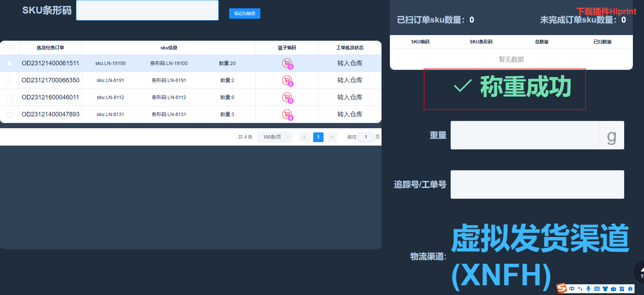
Task: Click the 篮子编码 column header
Action: [x=287, y=48]
